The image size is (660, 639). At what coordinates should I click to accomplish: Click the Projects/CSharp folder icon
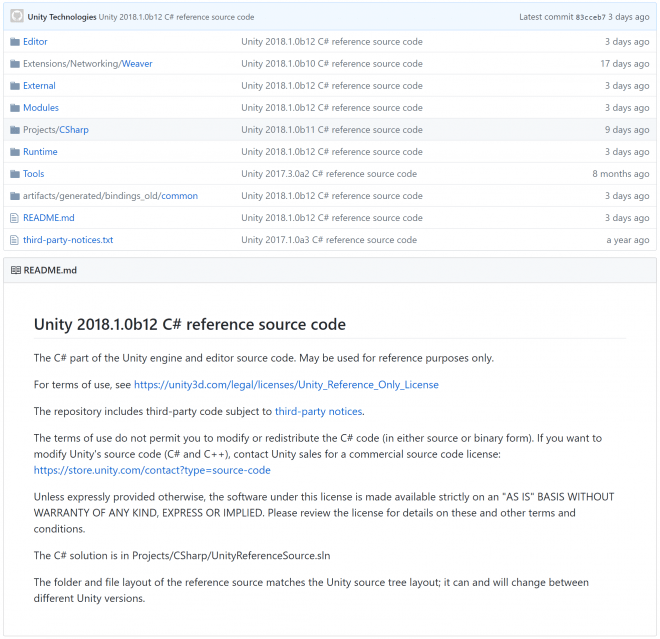[15, 130]
